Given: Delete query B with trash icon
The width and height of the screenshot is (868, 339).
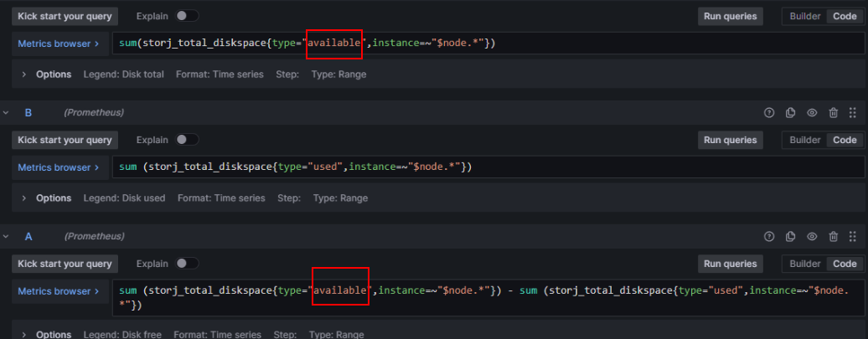Looking at the screenshot, I should [x=833, y=113].
